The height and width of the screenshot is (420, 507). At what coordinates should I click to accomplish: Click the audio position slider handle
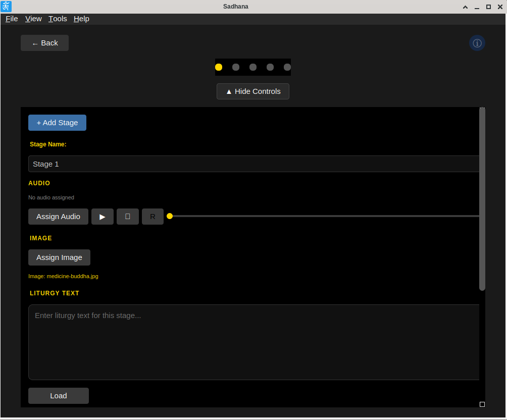[x=170, y=216]
